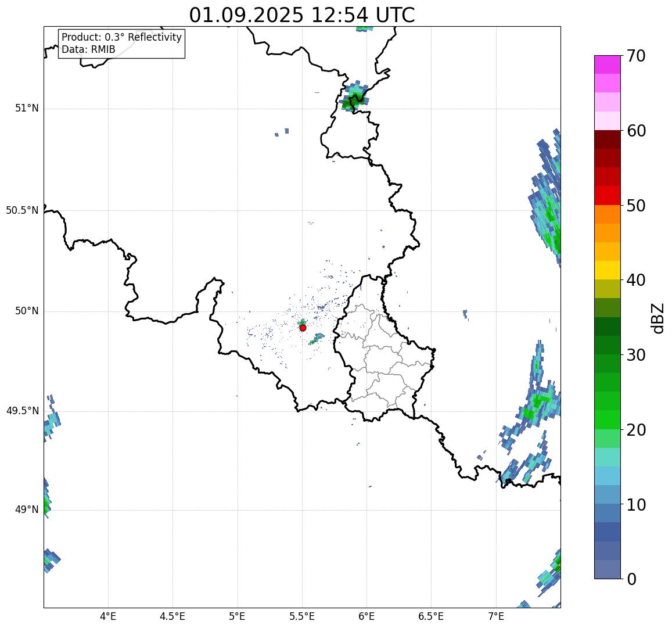Click the blue 10 dBZ color band
672x628 pixels.
point(608,494)
